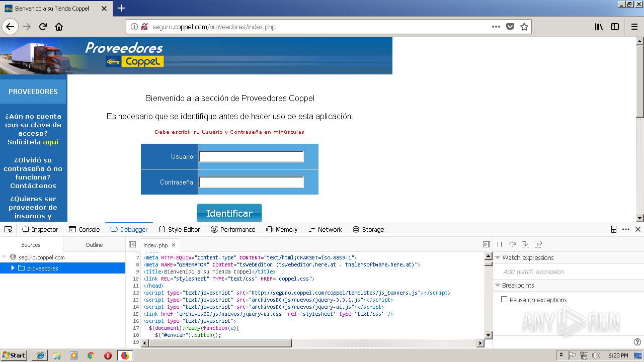Open Firefox home page
Screen dimensions: 644x362
pyautogui.click(x=59, y=27)
